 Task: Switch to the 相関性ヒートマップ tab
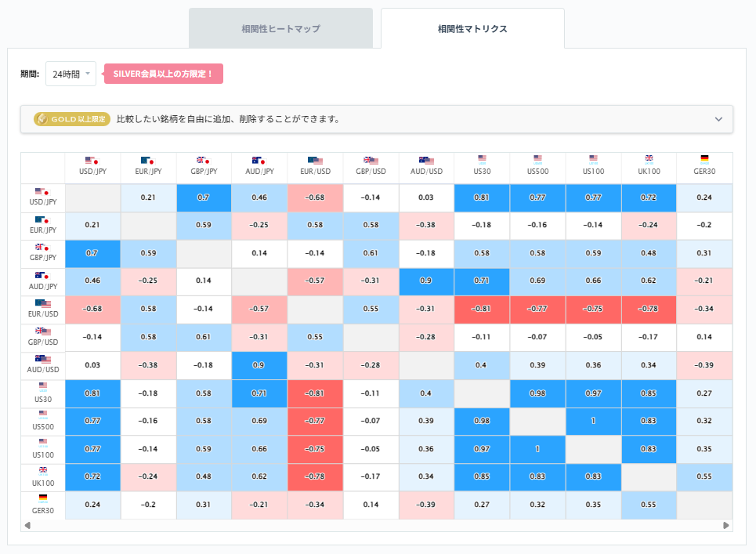tap(280, 27)
